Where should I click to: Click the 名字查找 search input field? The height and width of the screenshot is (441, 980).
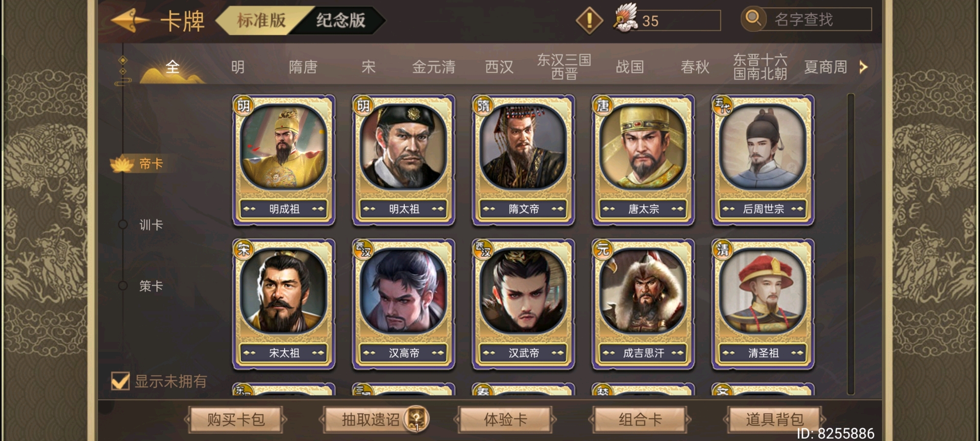817,20
